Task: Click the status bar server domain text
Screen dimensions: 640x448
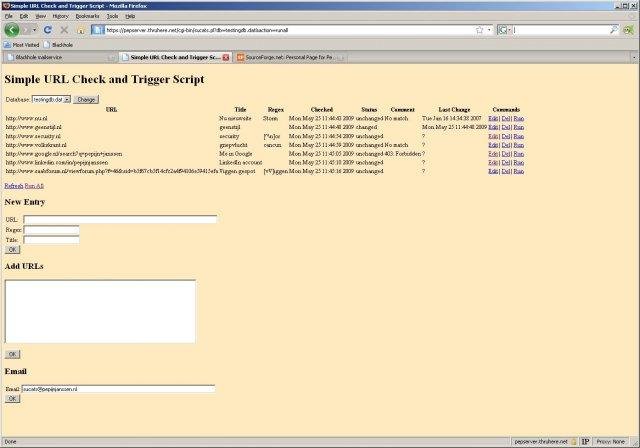Action: click(x=541, y=441)
